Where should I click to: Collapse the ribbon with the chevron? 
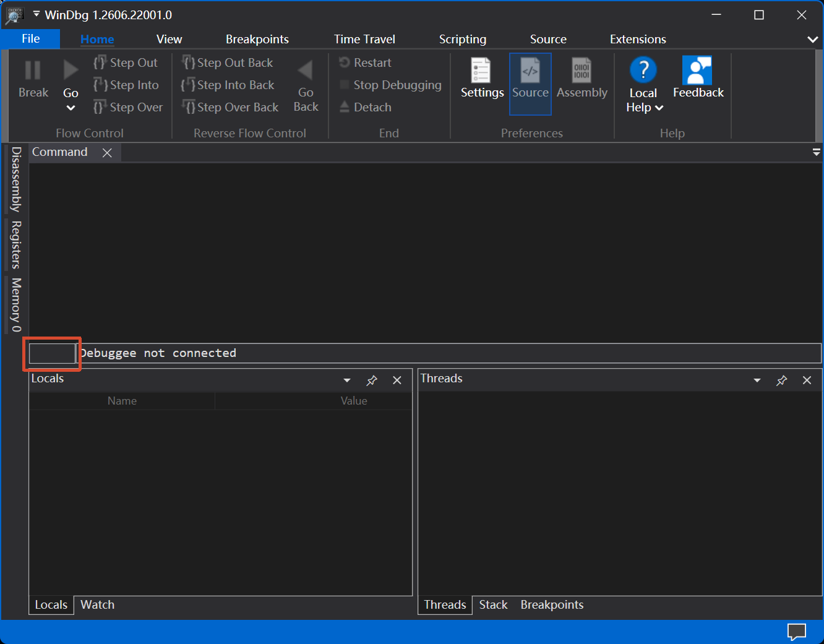click(812, 40)
